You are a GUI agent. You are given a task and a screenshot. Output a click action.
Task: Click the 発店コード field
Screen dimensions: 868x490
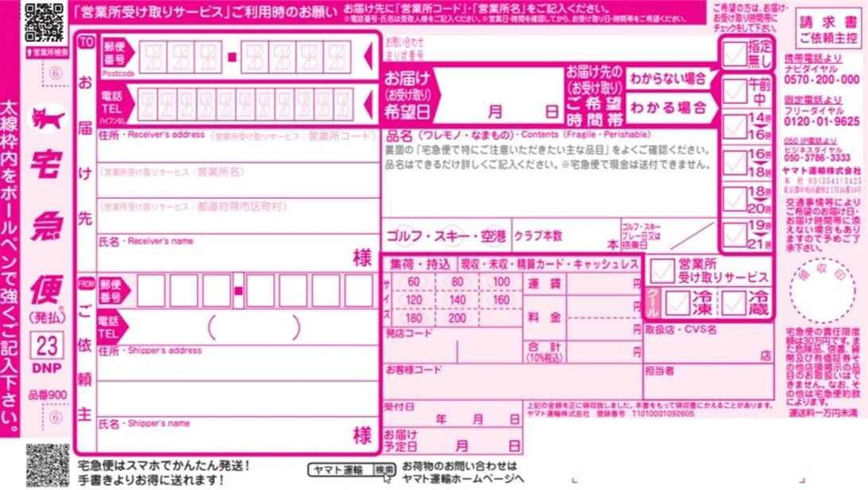[x=452, y=345]
